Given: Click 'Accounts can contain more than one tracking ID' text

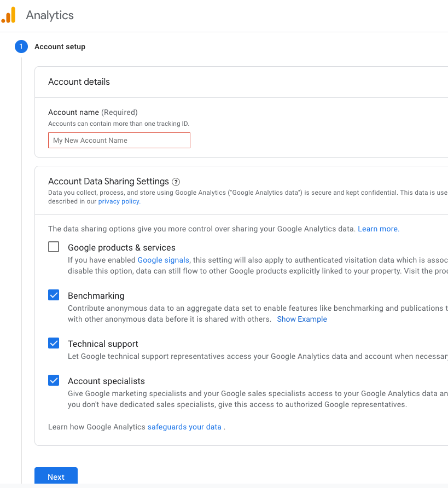Looking at the screenshot, I should 119,124.
